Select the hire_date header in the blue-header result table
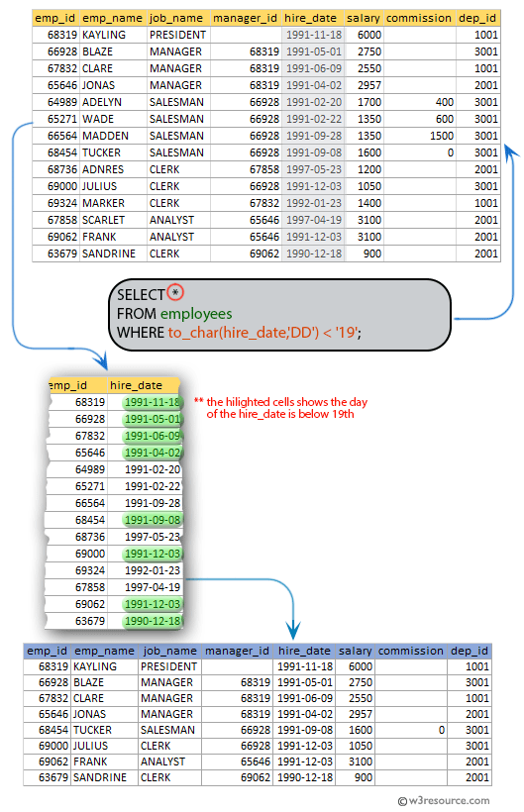 pyautogui.click(x=304, y=651)
